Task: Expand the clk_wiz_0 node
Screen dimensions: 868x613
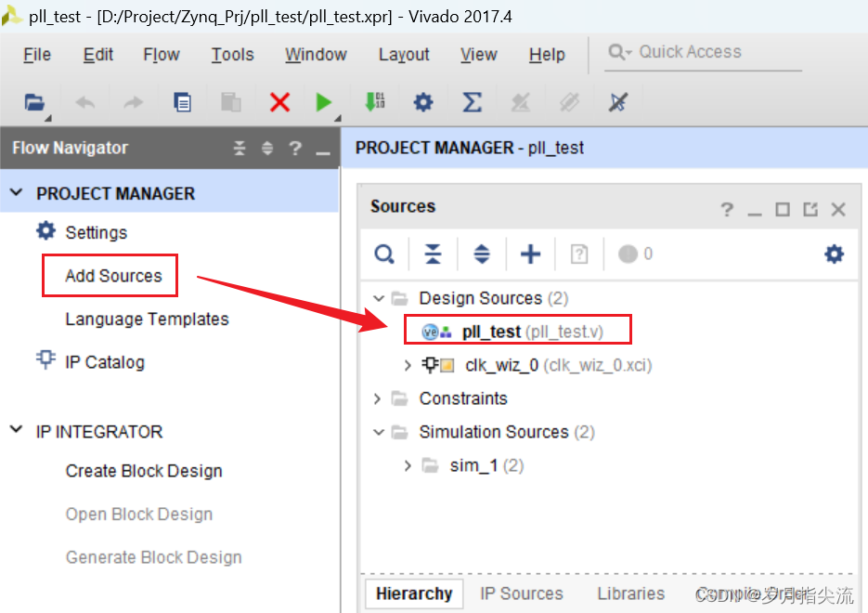Action: [x=408, y=365]
